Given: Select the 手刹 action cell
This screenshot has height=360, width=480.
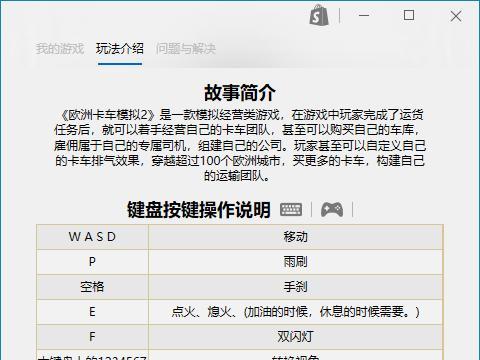Looking at the screenshot, I should pyautogui.click(x=296, y=287).
